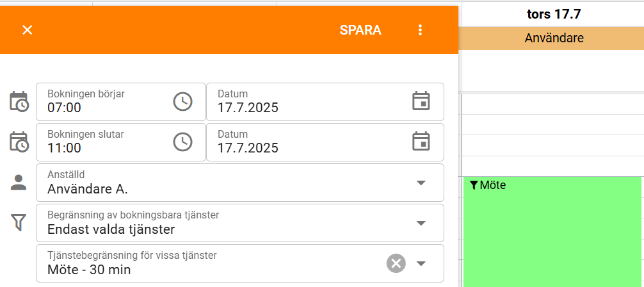Click the tors 17.7 day header

554,14
